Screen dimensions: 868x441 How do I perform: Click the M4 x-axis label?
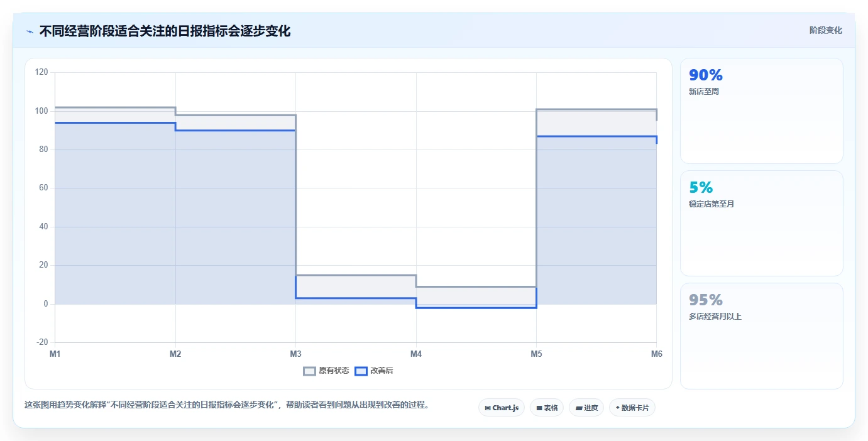click(x=416, y=354)
